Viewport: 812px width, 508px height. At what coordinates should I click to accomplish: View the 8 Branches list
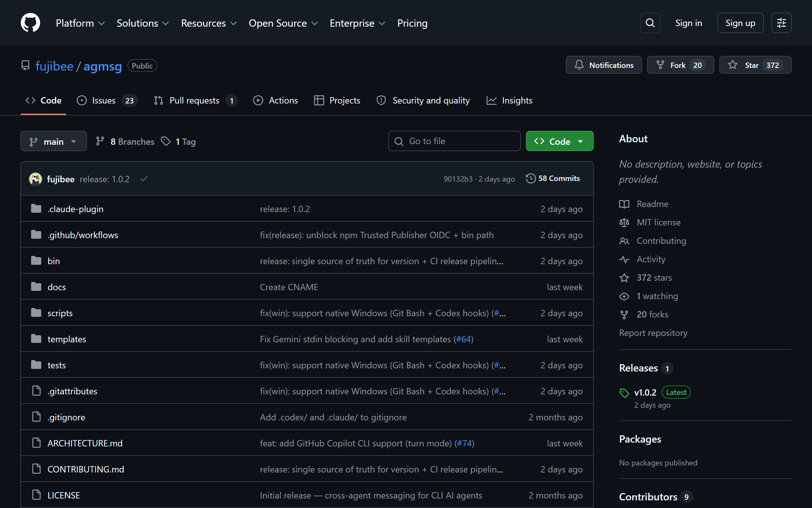tap(125, 142)
